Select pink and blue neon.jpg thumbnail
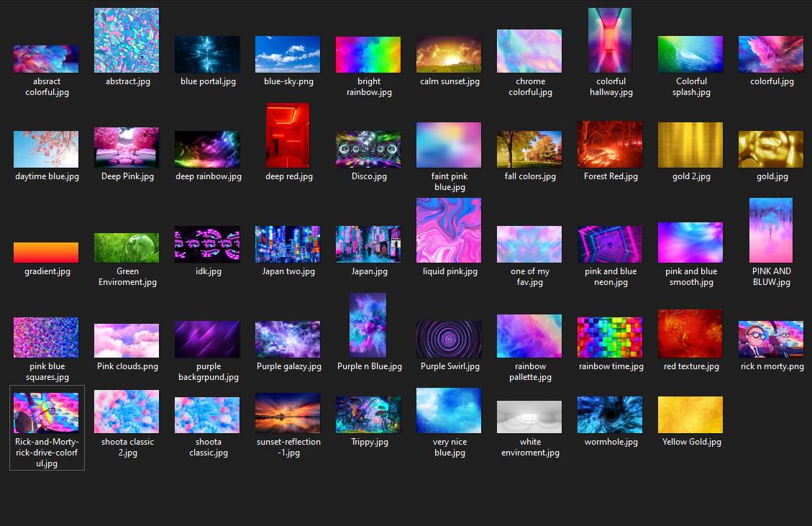Screen dimensions: 812x526 pos(609,244)
